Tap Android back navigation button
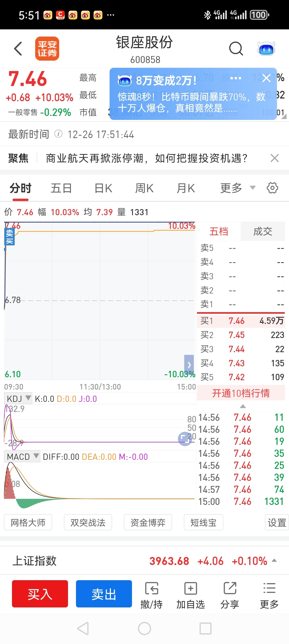The height and width of the screenshot is (644, 289). 83,629
